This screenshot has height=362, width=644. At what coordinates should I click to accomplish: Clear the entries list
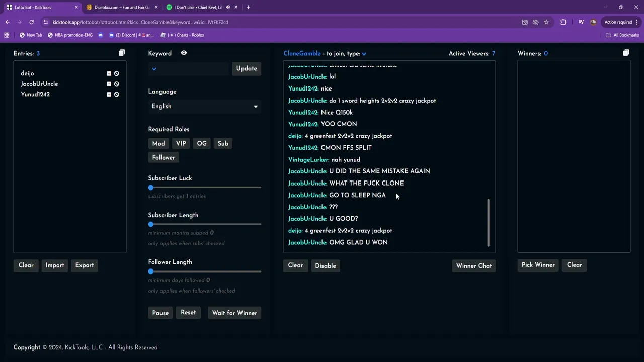tap(26, 265)
